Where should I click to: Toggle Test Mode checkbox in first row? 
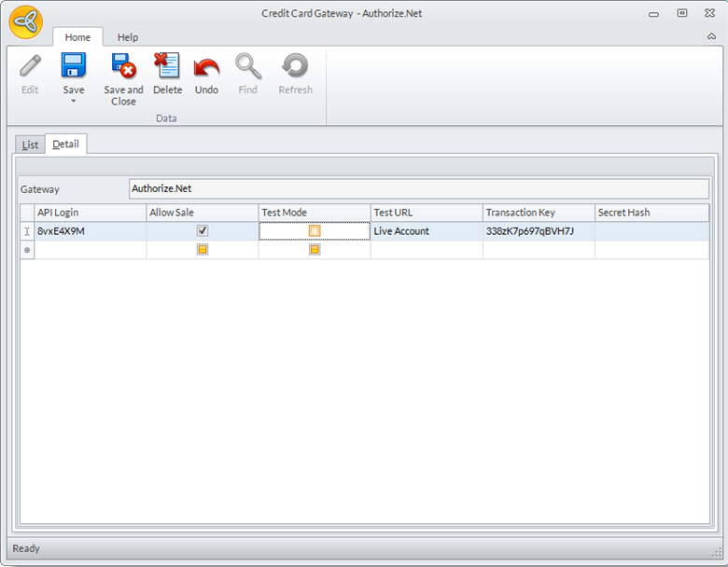(x=315, y=230)
